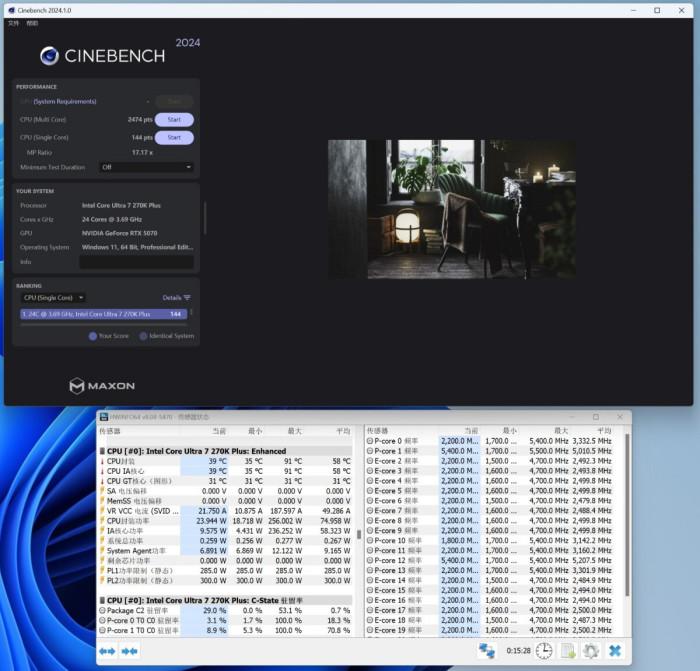The width and height of the screenshot is (700, 671).
Task: Click the 256.002 W max package power value
Action: point(285,521)
